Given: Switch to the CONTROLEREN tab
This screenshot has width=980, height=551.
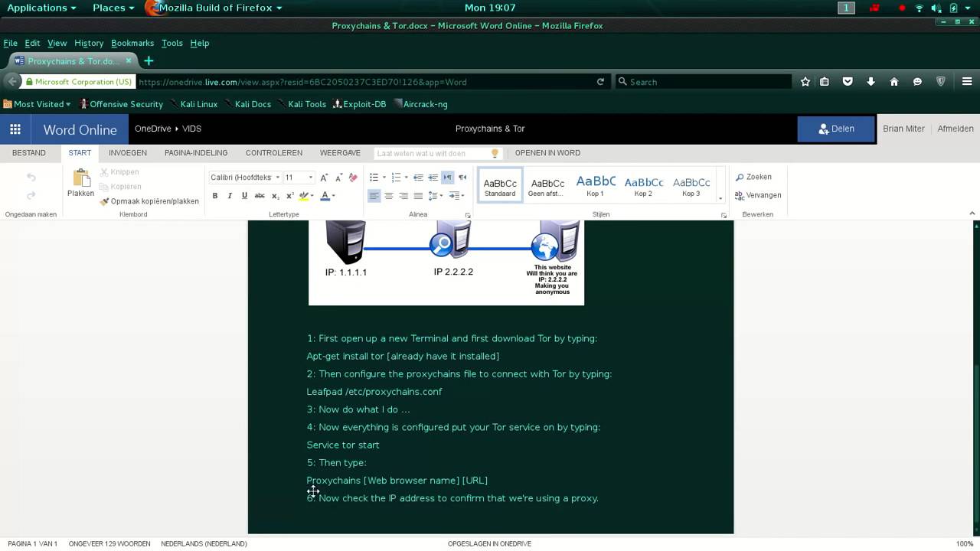Looking at the screenshot, I should pyautogui.click(x=274, y=153).
